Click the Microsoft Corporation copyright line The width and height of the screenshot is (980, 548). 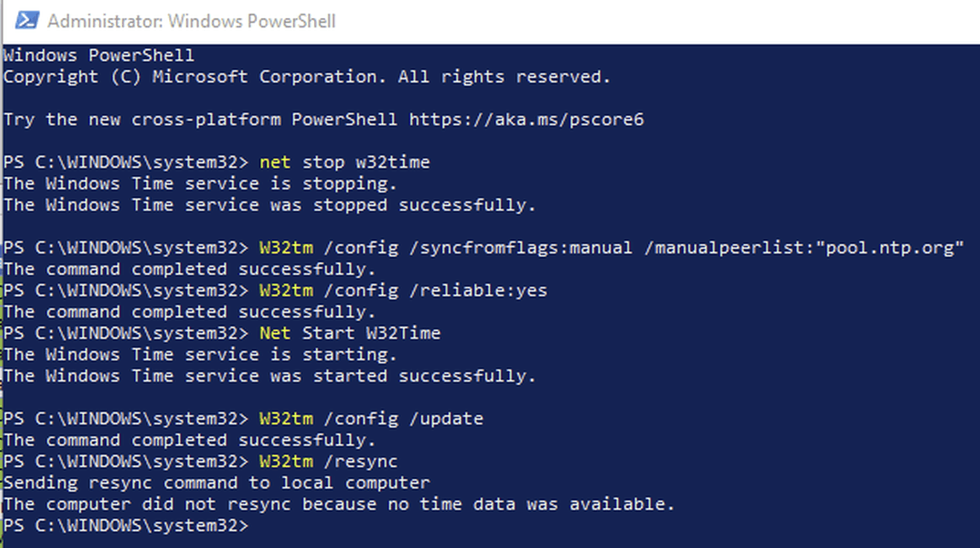point(306,77)
